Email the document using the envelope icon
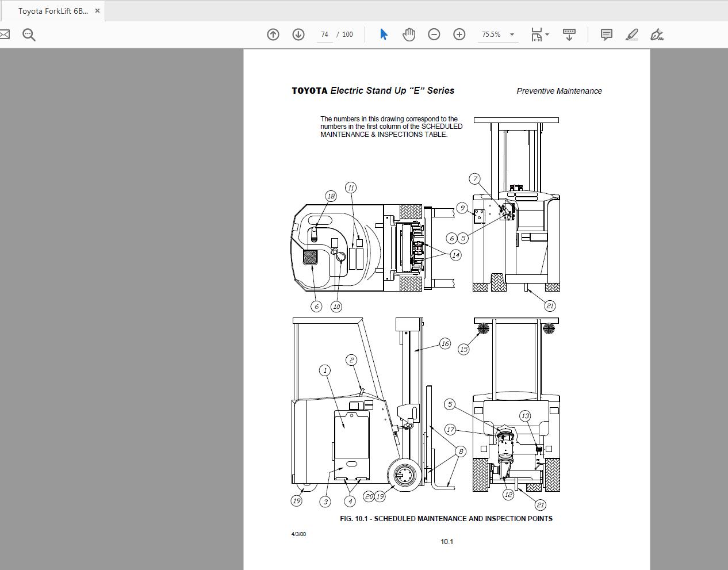 point(5,34)
